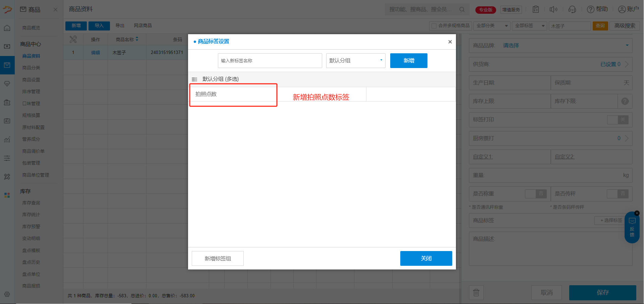The width and height of the screenshot is (644, 304).
Task: Open the headset customer service icon
Action: click(572, 9)
